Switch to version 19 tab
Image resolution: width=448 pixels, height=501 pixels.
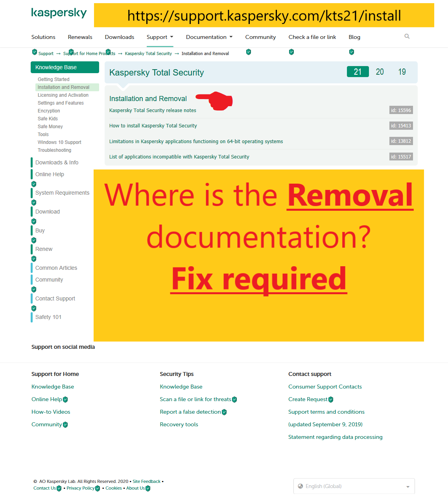click(x=402, y=72)
